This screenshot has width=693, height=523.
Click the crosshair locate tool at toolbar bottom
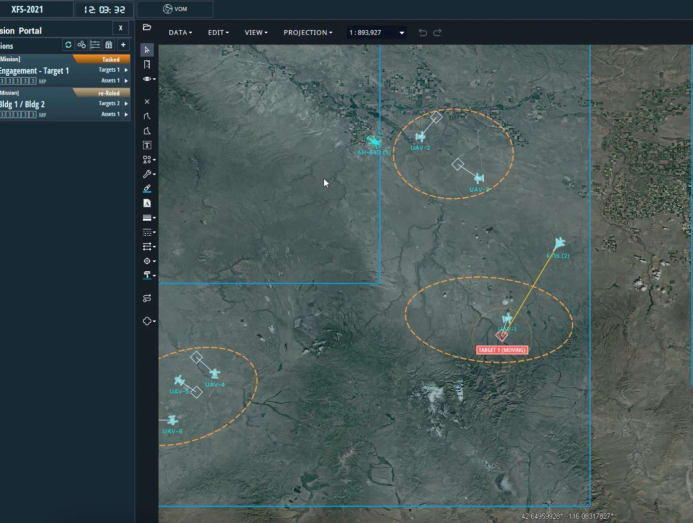point(147,321)
